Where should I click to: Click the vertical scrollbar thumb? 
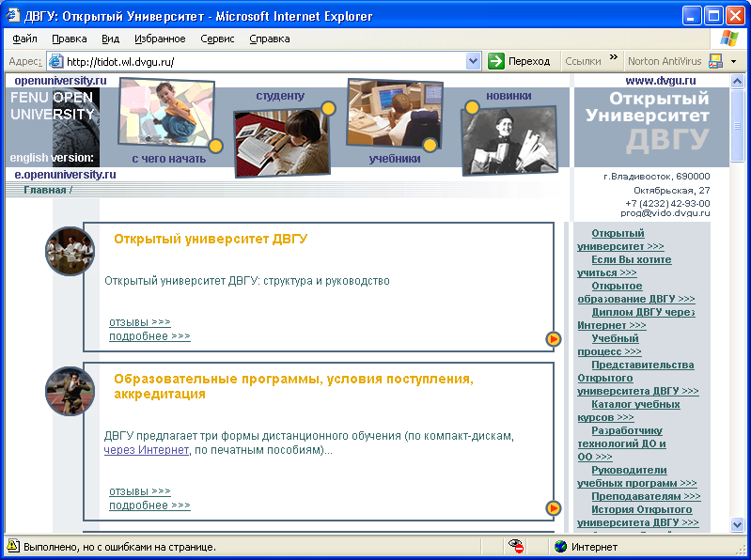coord(738,125)
